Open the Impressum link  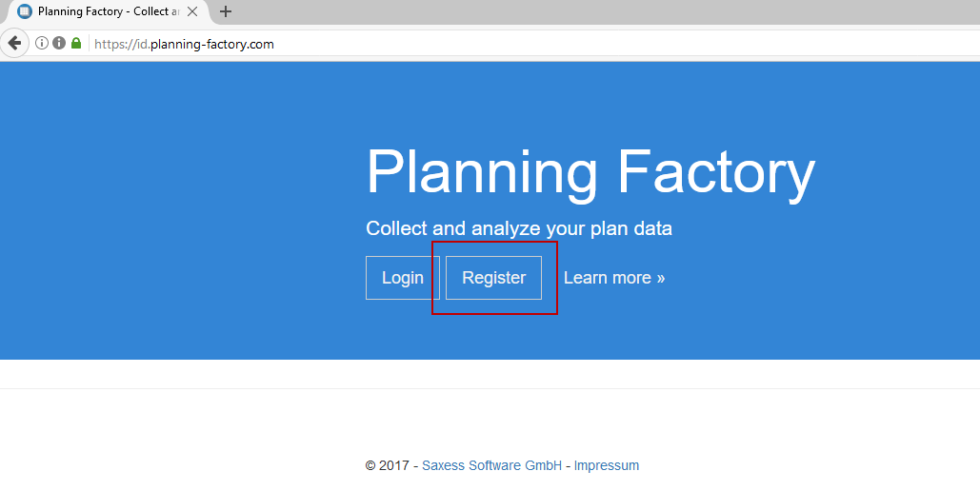click(x=607, y=465)
